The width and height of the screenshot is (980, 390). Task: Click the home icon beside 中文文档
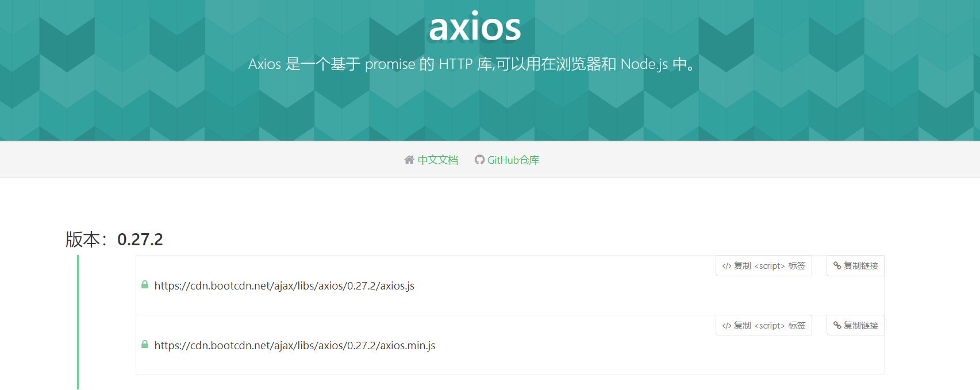click(x=409, y=160)
